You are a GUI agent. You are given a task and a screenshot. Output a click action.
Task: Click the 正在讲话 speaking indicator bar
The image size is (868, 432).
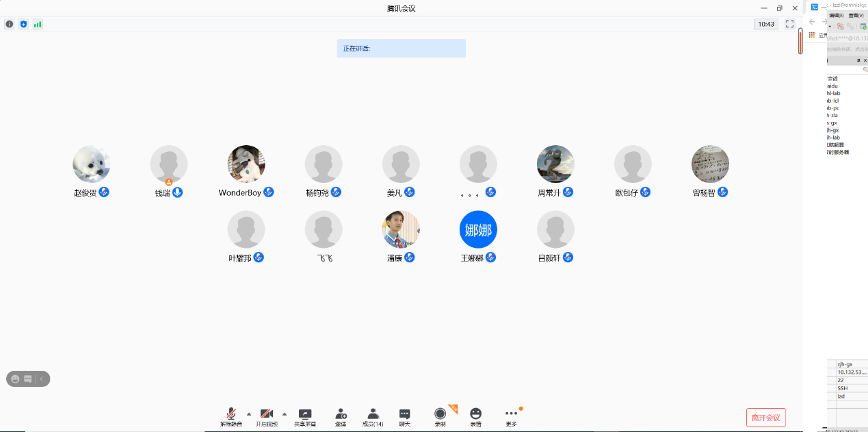click(401, 49)
